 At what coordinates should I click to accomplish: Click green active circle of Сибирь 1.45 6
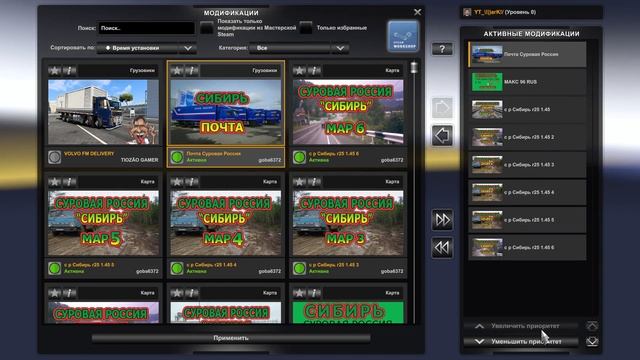(299, 157)
